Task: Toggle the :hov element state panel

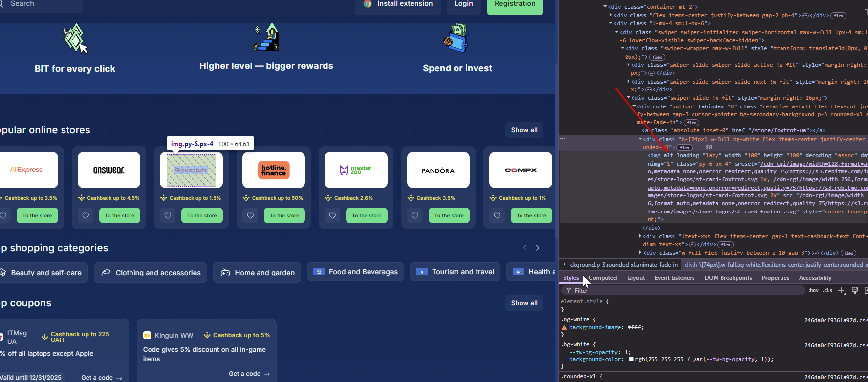Action: point(813,290)
